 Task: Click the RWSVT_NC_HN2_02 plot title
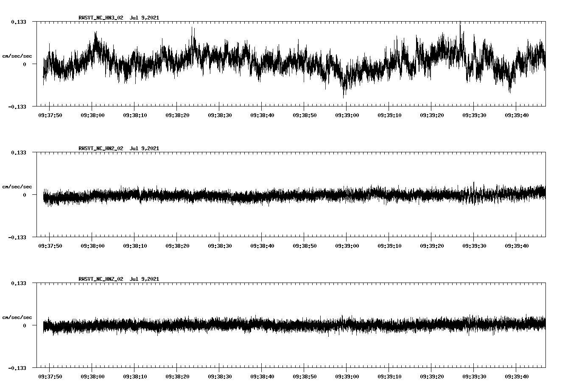[x=119, y=148]
